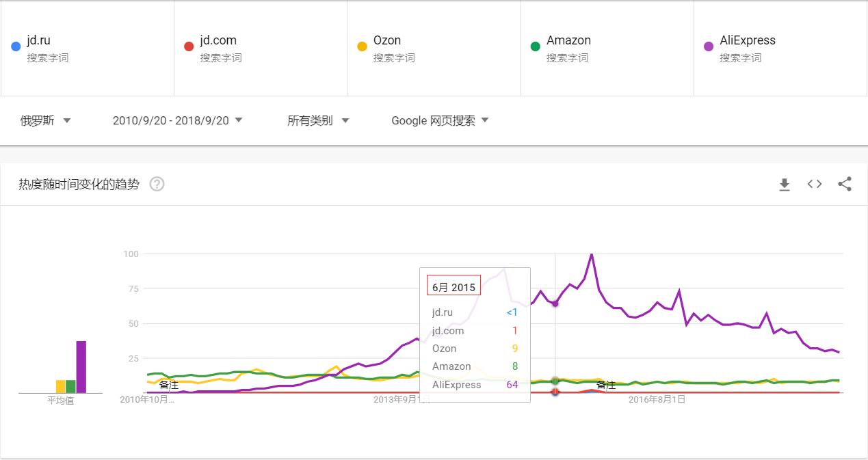Image resolution: width=868 pixels, height=460 pixels.
Task: Share the interest over time chart
Action: tap(845, 185)
